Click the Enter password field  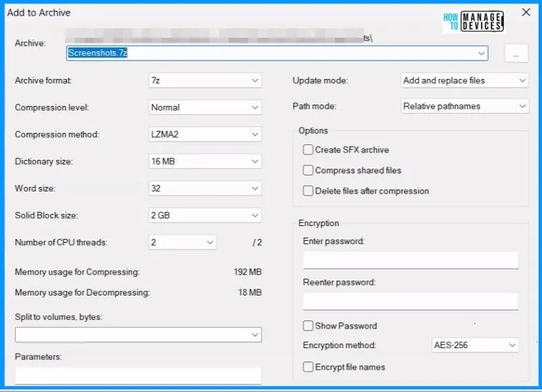coord(410,260)
